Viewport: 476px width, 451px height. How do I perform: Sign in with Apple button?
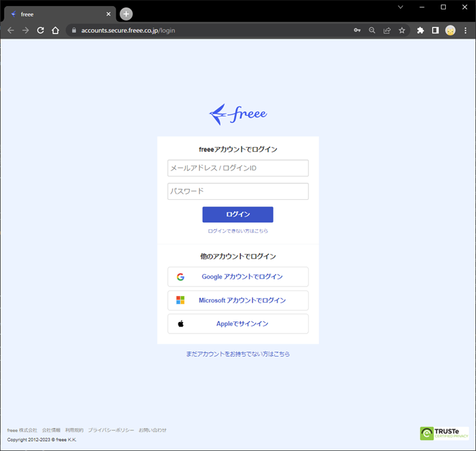point(238,324)
